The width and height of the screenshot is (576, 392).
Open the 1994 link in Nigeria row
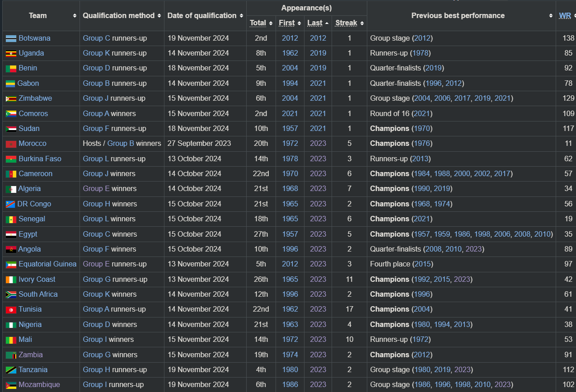[442, 324]
